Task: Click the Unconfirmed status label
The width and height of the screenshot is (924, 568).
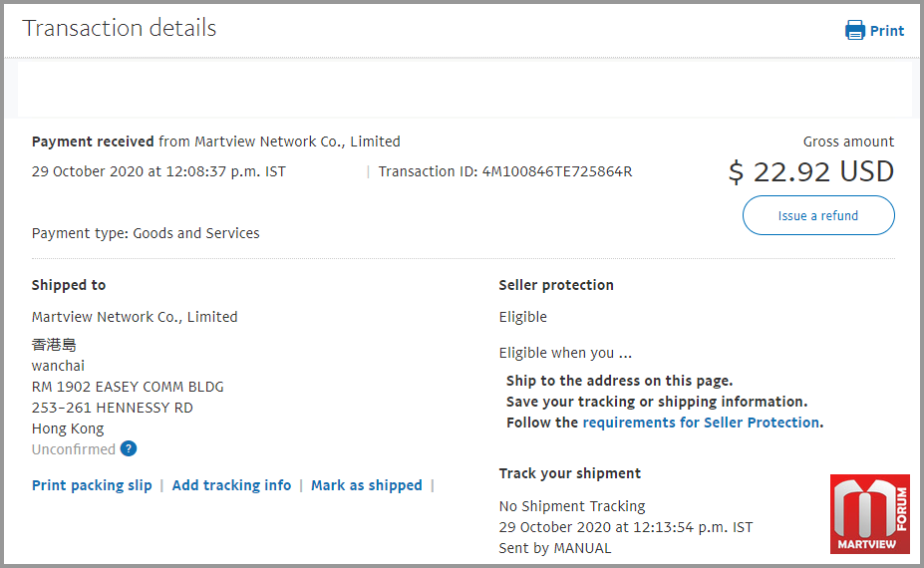Action: coord(74,449)
